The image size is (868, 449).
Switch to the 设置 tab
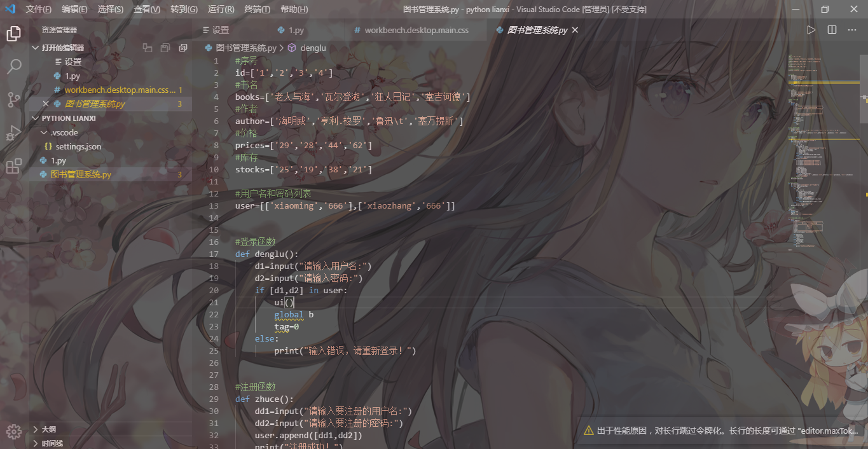(x=230, y=30)
